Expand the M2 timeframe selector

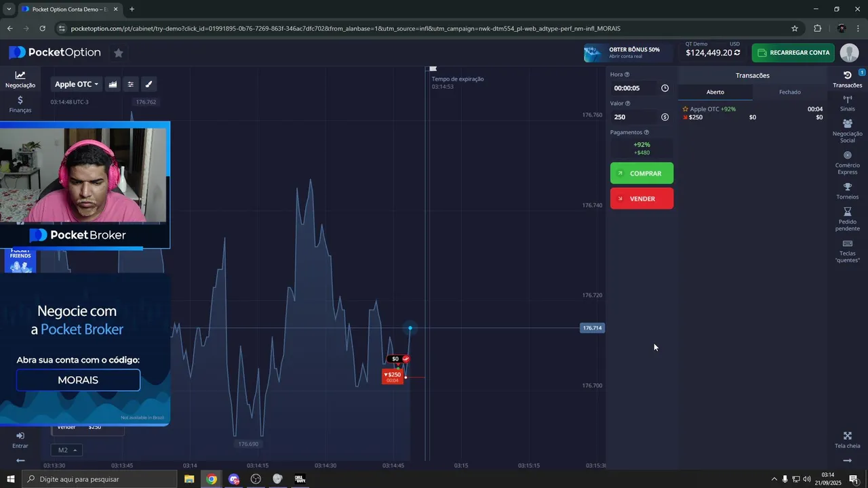(66, 450)
